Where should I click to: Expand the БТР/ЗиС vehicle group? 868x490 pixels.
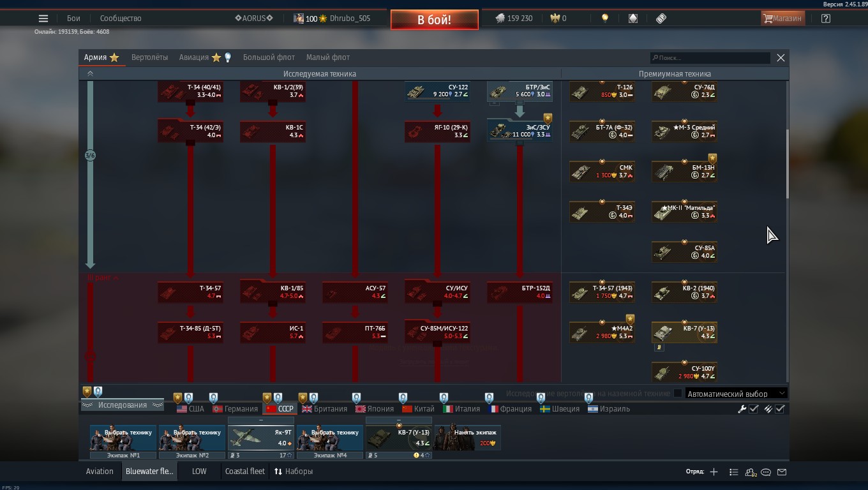click(x=520, y=91)
